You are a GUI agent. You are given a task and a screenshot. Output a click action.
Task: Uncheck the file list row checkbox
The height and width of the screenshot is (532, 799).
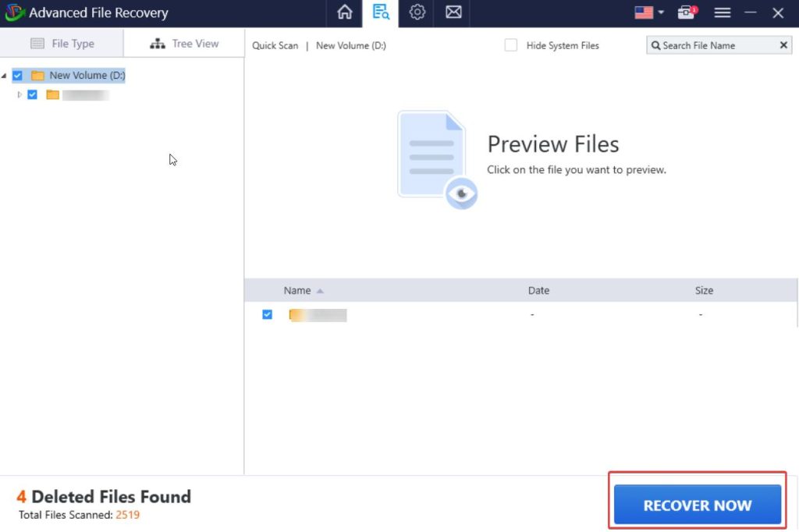[x=267, y=314]
